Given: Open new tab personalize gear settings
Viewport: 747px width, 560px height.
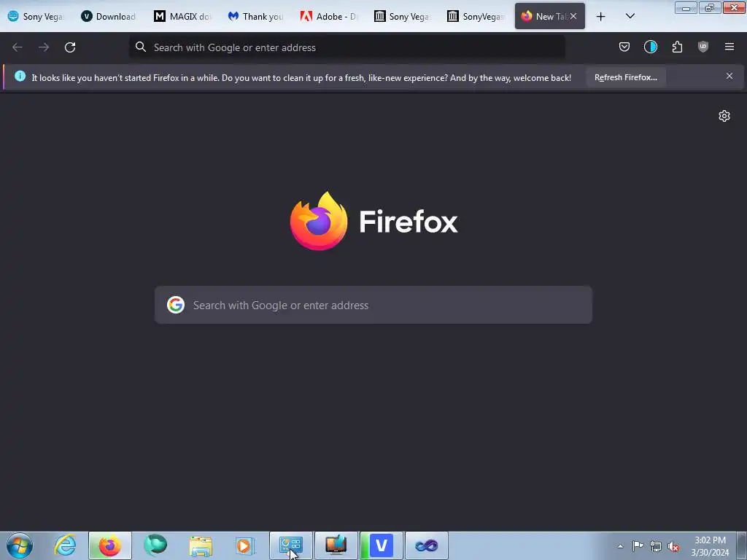Looking at the screenshot, I should click(724, 116).
